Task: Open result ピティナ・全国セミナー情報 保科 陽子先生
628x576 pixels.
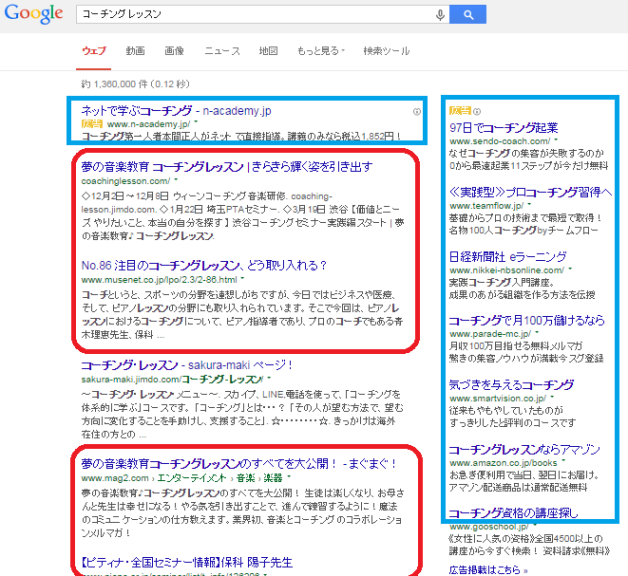Action: (x=187, y=563)
